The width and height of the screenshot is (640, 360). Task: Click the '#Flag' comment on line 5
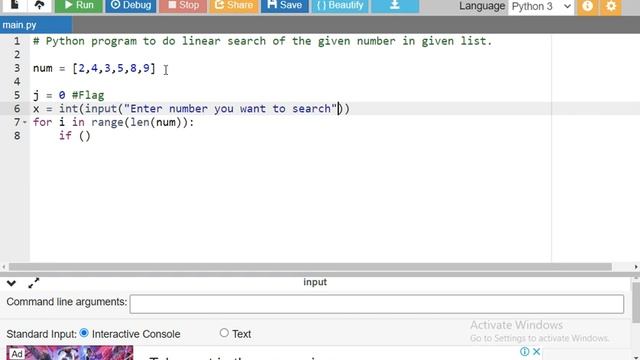88,96
